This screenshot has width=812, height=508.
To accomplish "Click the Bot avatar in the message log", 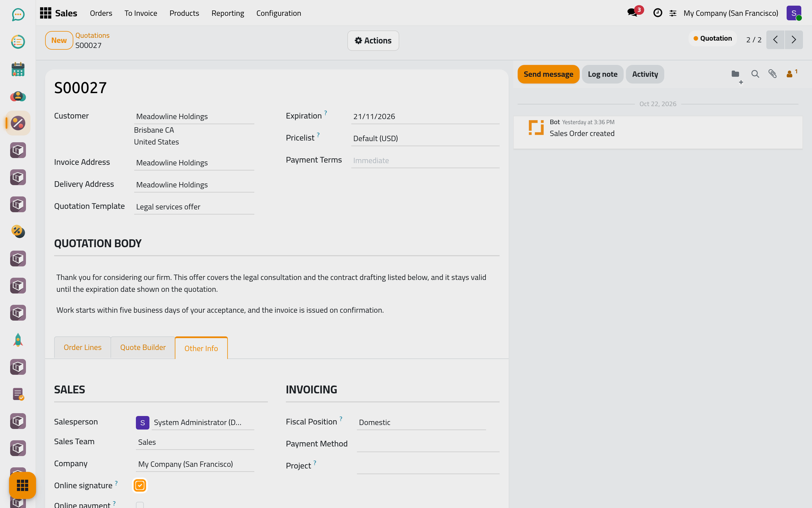I will [x=536, y=127].
